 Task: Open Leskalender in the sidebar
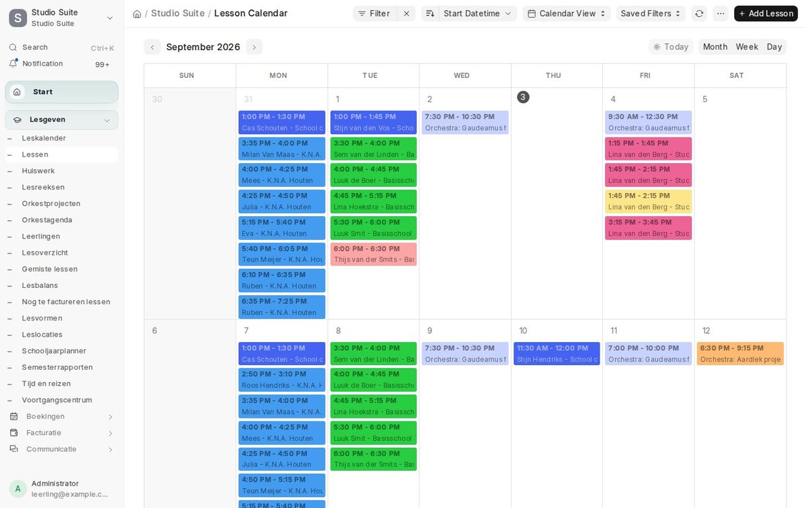(62, 138)
